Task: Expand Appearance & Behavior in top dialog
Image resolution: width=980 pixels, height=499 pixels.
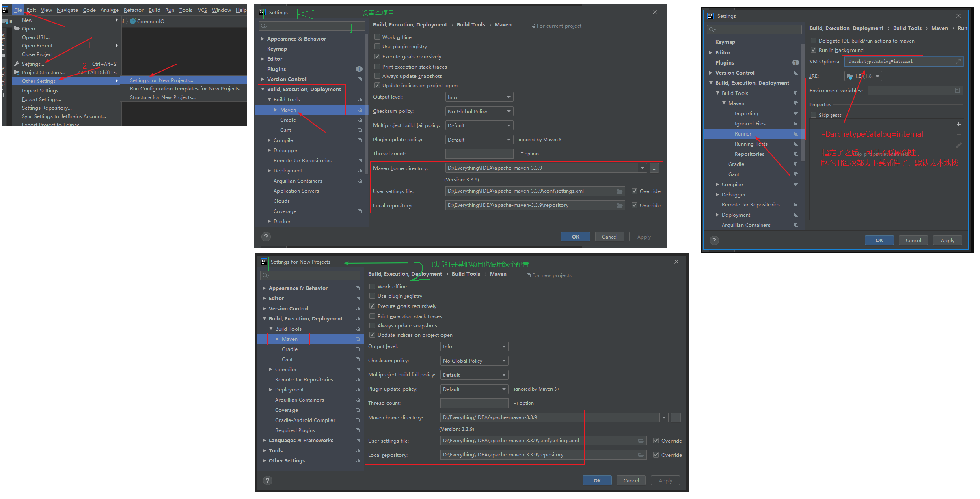Action: pyautogui.click(x=263, y=39)
